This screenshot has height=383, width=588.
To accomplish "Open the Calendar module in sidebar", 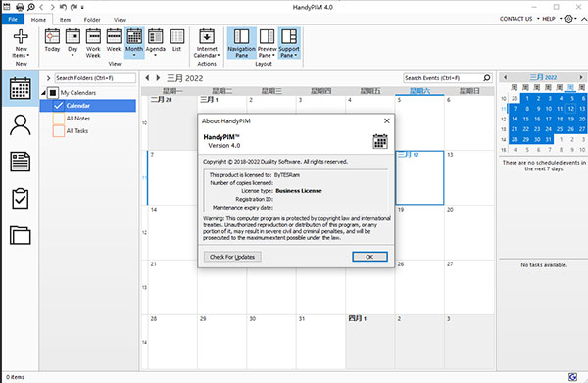I will point(21,88).
